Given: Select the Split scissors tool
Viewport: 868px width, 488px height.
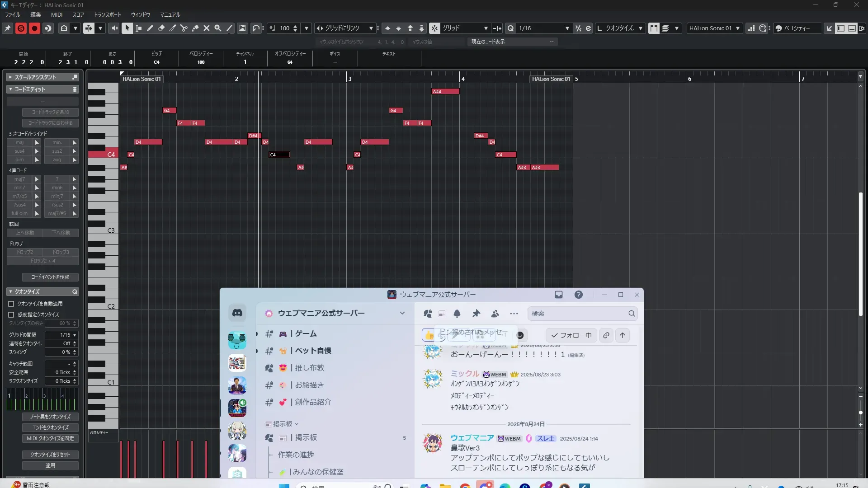Looking at the screenshot, I should [x=184, y=28].
